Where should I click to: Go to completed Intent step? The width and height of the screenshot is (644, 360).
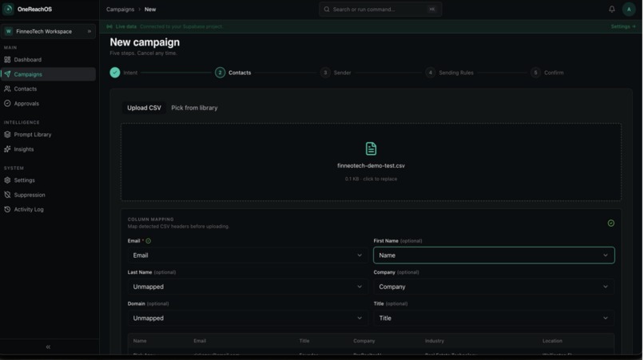(124, 73)
